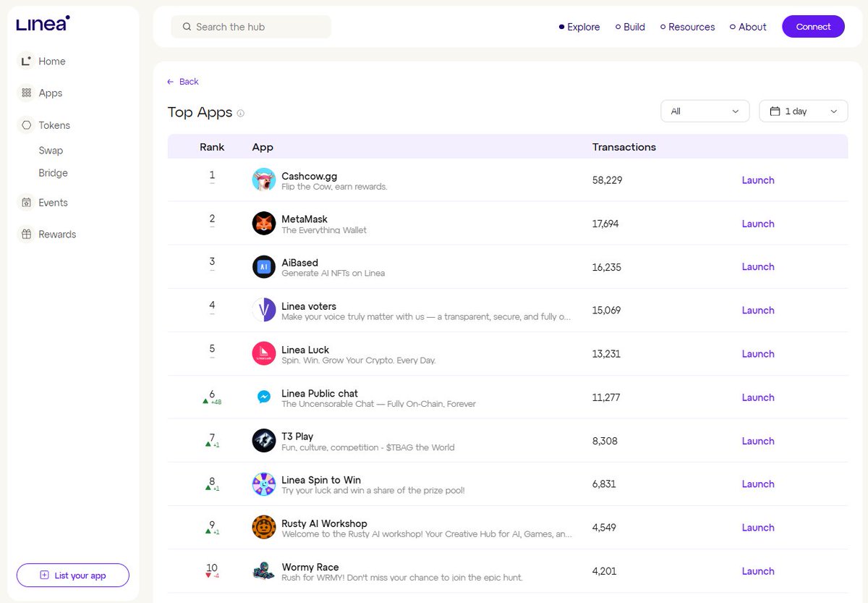
Task: Open the Events calendar icon
Action: coord(27,202)
